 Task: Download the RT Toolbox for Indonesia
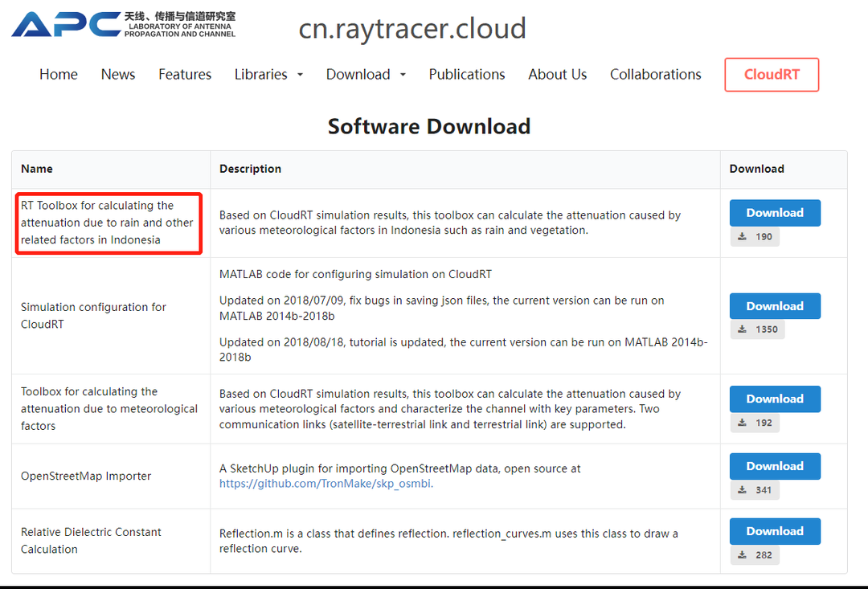(x=775, y=213)
